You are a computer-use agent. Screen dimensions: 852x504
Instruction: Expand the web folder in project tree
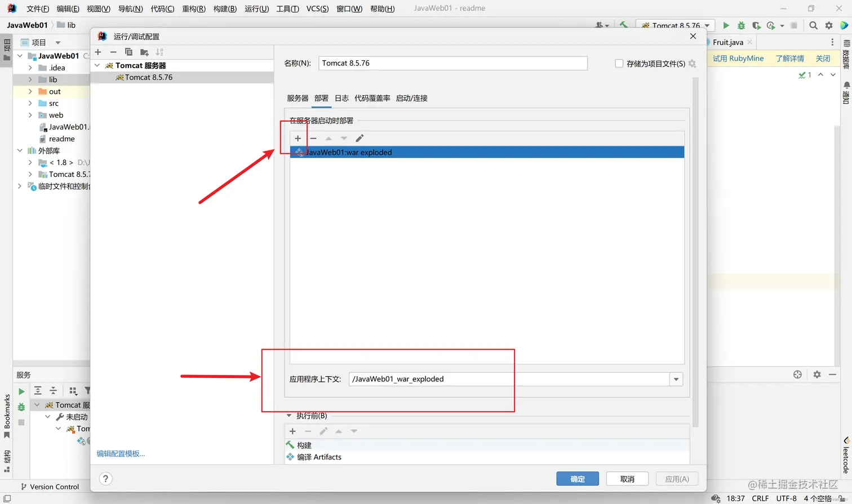pos(30,115)
